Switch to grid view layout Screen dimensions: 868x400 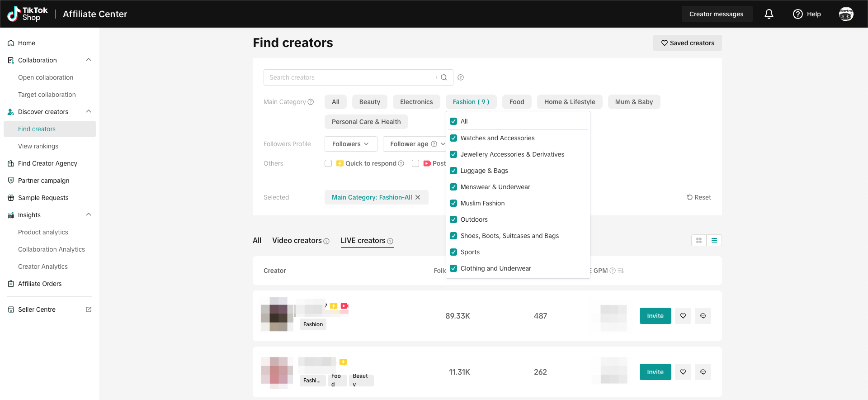click(x=699, y=240)
